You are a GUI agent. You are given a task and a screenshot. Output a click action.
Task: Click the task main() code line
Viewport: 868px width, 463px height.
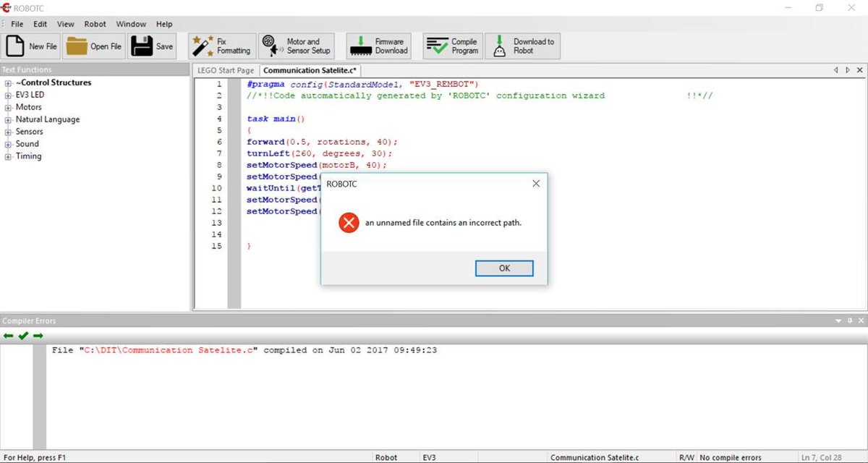[x=276, y=119]
